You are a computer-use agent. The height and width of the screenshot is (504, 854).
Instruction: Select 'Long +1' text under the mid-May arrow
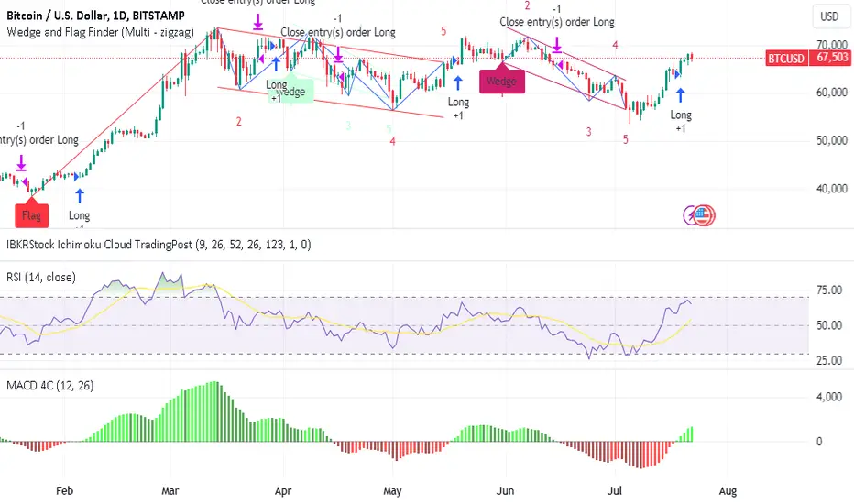(458, 108)
